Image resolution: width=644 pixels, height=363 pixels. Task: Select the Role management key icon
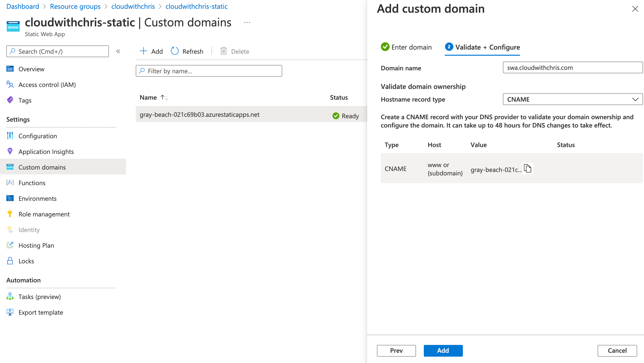[x=10, y=214]
